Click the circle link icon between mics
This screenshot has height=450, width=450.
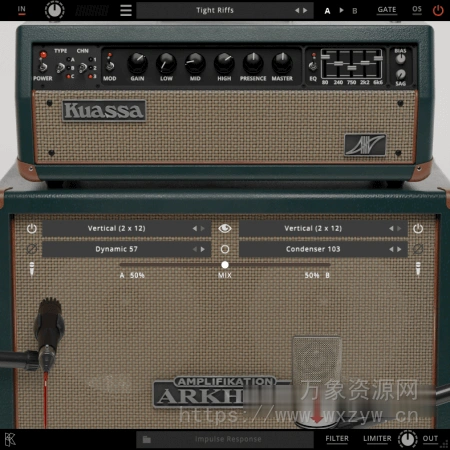(225, 249)
